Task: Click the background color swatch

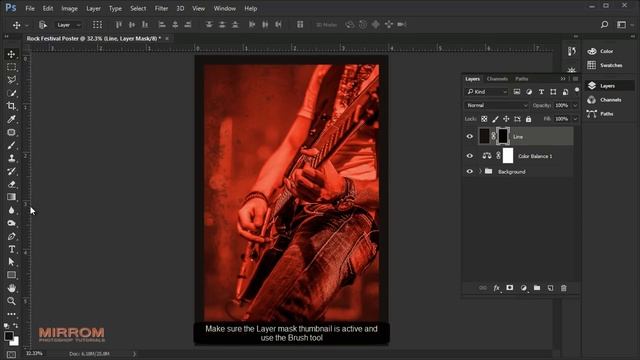Action: tap(16, 341)
